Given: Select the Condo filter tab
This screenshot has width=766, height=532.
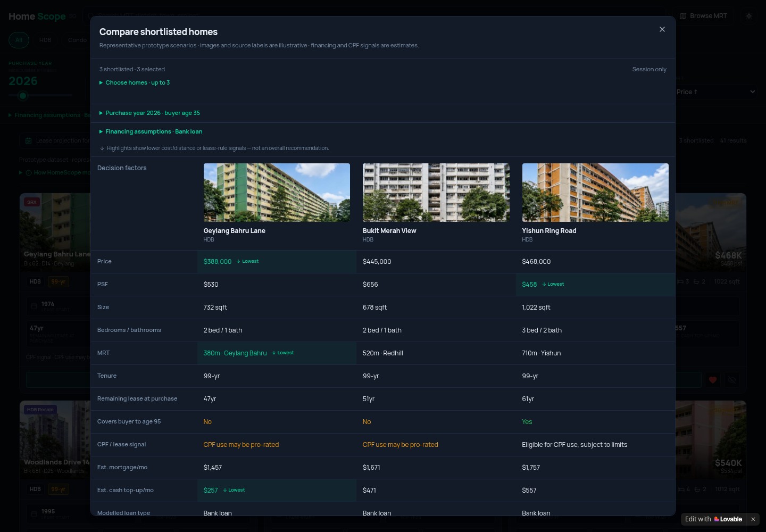Looking at the screenshot, I should (77, 40).
